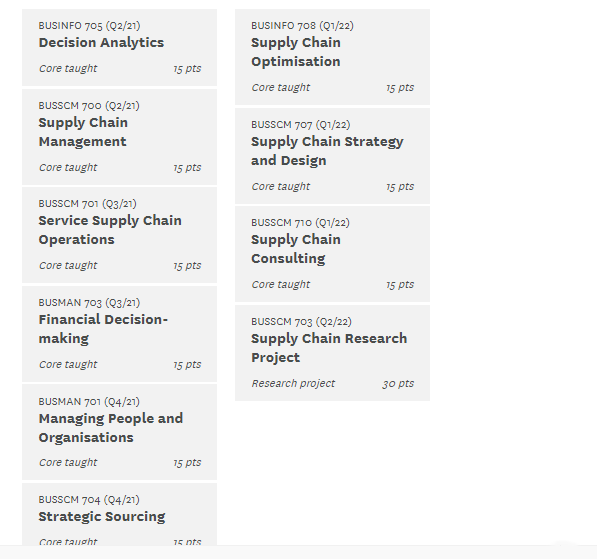Select the Service Supply Chain Operations card
The height and width of the screenshot is (559, 597).
119,235
